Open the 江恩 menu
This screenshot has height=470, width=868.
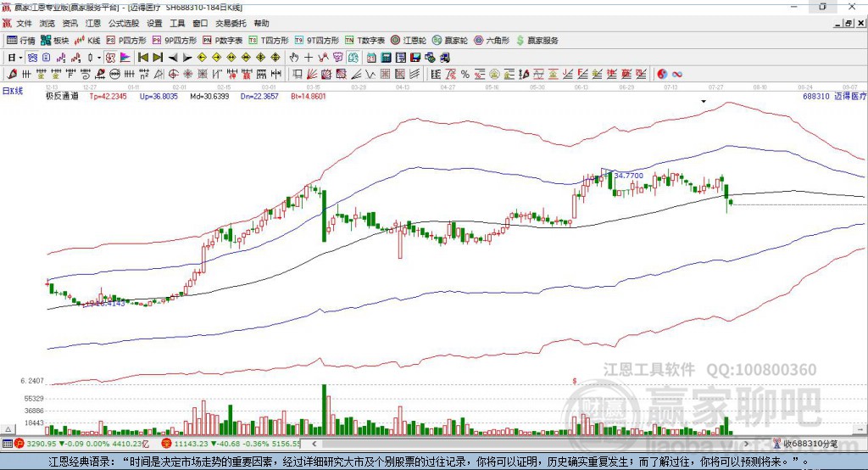pyautogui.click(x=93, y=23)
